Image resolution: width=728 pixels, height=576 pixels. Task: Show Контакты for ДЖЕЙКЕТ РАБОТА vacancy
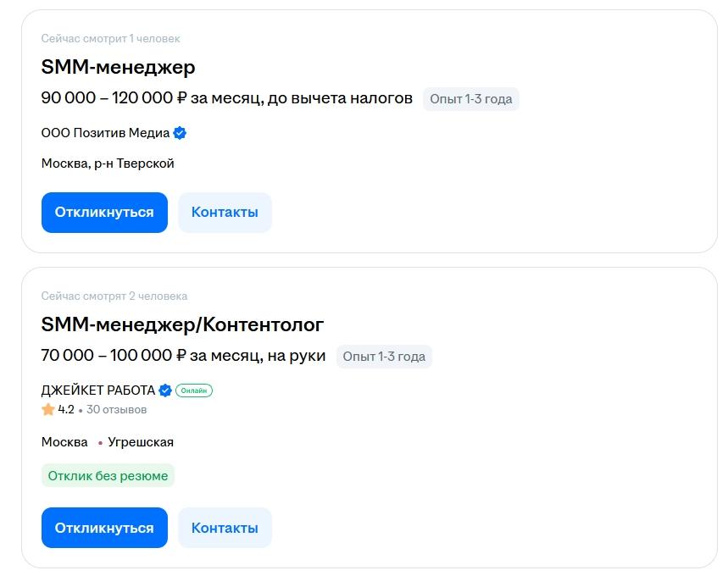(x=225, y=528)
